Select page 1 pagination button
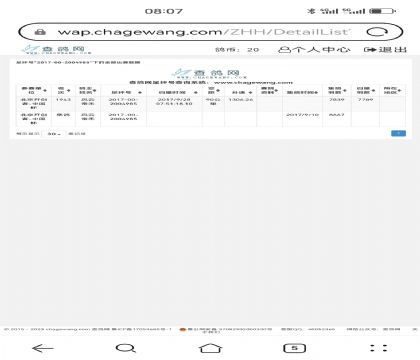Image resolution: width=420 pixels, height=360 pixels. [398, 133]
